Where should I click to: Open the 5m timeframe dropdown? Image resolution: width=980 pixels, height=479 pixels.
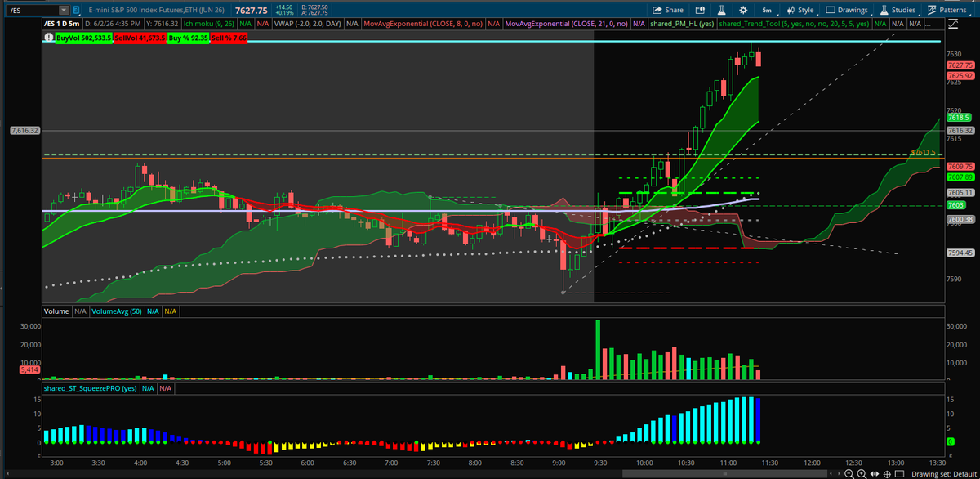(x=767, y=10)
